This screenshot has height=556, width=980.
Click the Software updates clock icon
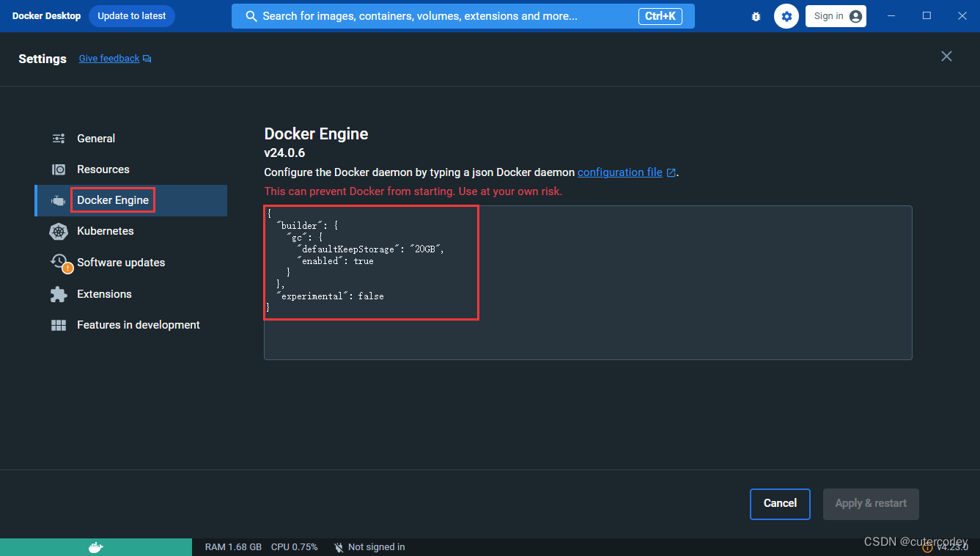coord(59,262)
